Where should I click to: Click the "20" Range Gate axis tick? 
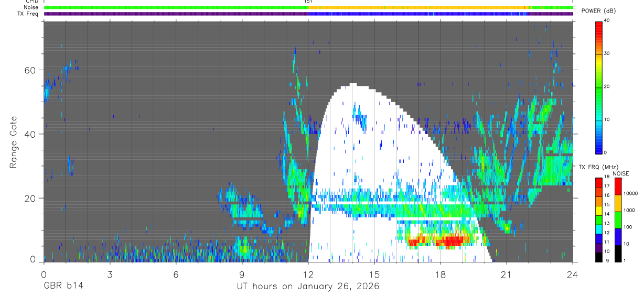(30, 198)
